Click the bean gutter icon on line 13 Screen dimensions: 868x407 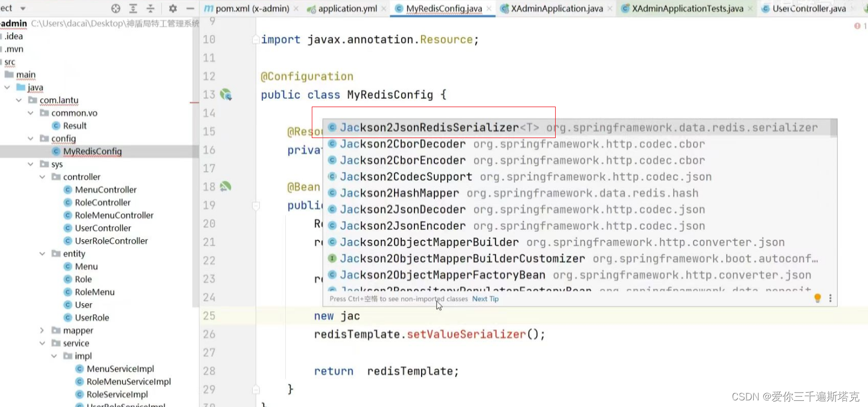click(x=226, y=94)
